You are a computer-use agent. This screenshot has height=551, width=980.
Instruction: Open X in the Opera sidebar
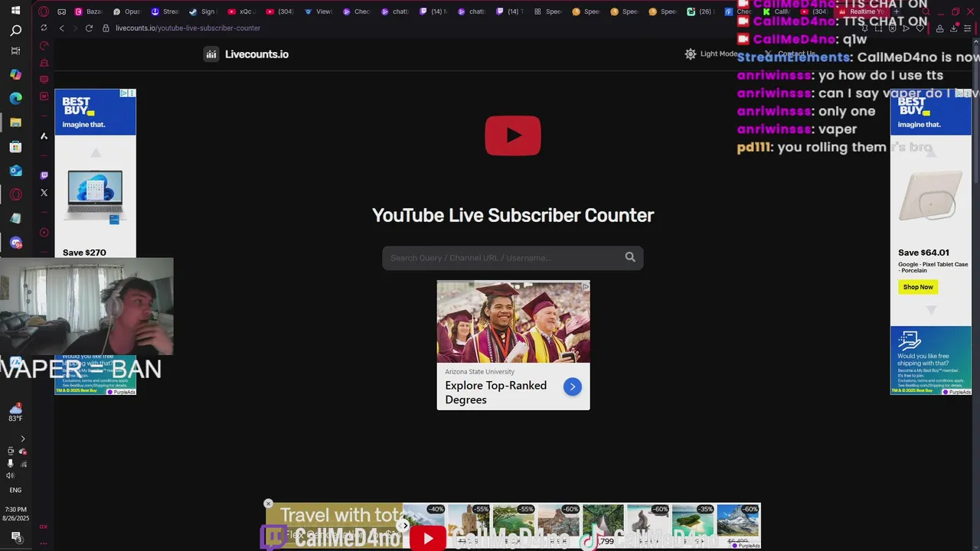[44, 193]
